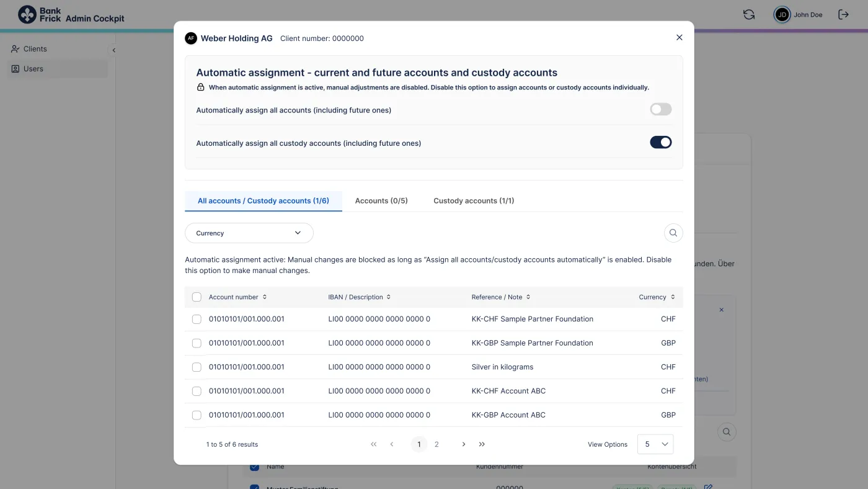
Task: Sort the Currency column header
Action: (657, 297)
